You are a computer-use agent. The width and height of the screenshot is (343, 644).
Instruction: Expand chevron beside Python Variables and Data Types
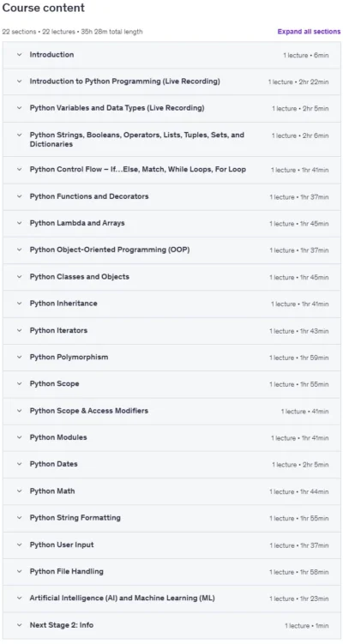click(x=20, y=108)
